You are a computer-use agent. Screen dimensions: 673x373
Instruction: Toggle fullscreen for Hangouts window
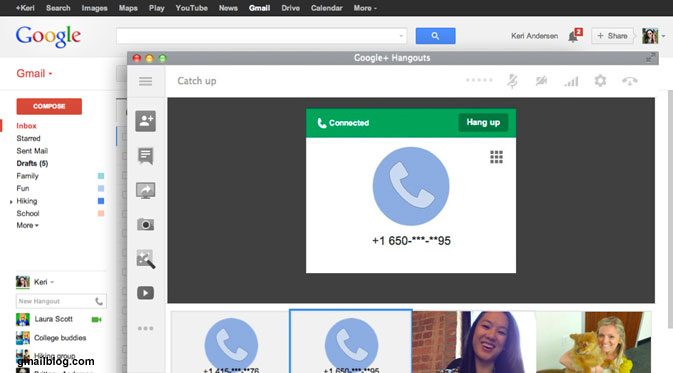[651, 58]
